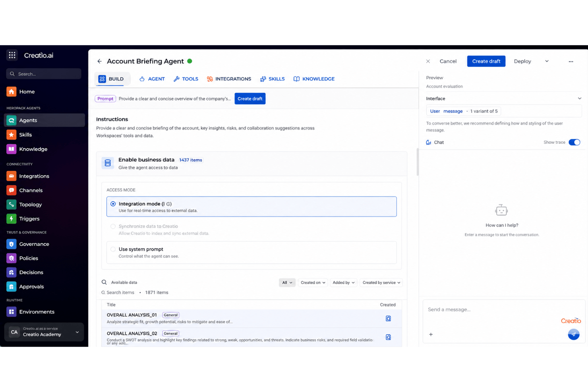Click the info icon next to Integration mode
This screenshot has height=392, width=588.
point(169,204)
